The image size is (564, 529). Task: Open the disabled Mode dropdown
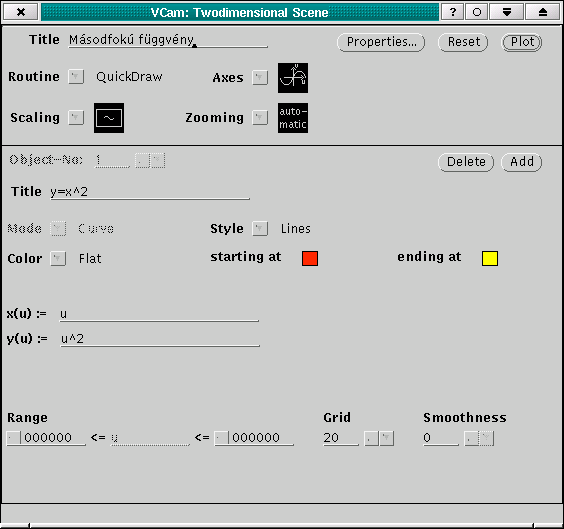58,229
